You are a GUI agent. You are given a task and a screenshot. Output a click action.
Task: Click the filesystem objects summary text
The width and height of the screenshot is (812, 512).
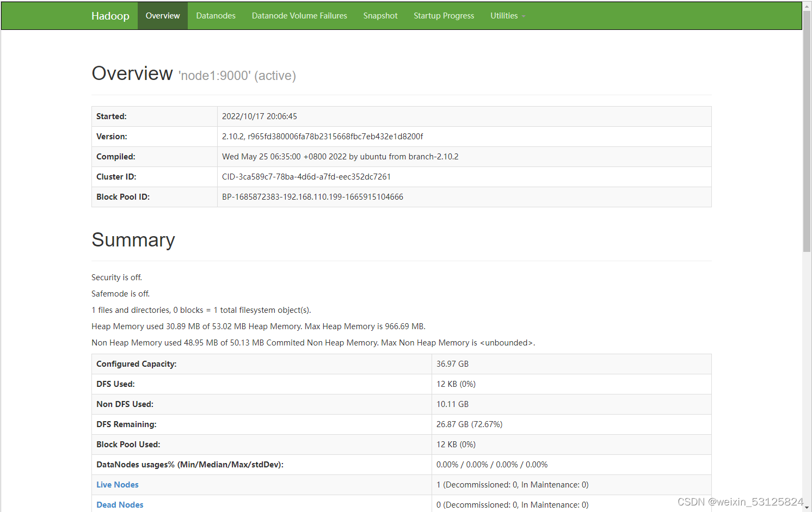click(x=201, y=310)
